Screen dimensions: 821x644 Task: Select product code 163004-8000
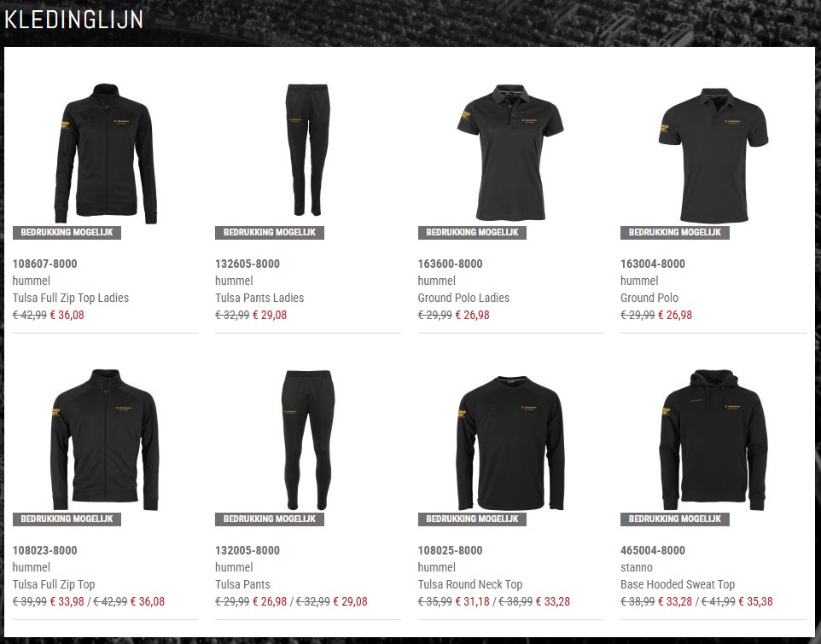(652, 264)
